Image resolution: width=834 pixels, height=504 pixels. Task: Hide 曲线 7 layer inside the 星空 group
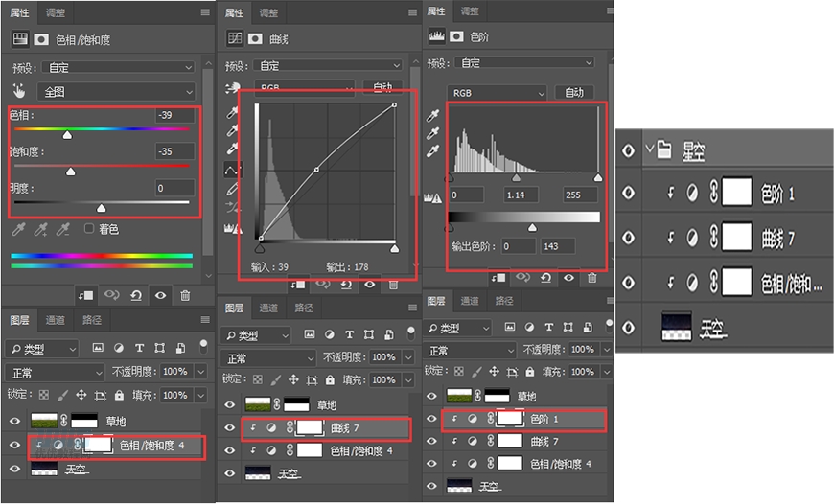(x=628, y=237)
